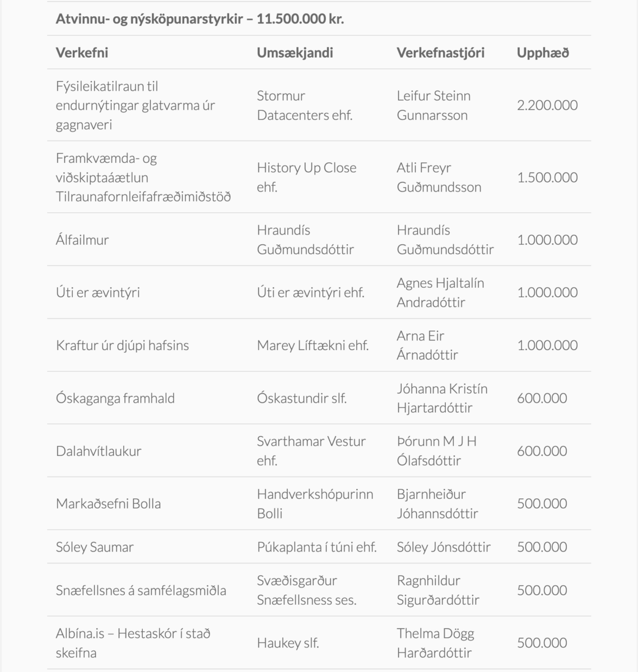Select the Stormur Datacenters ehf. applicant cell
Viewport: 638px width, 672px height.
coord(304,105)
